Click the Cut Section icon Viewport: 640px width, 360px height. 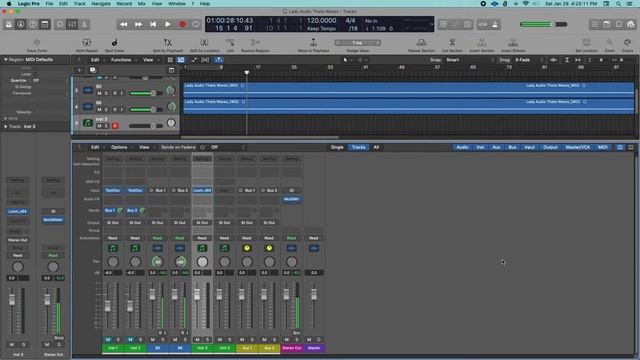pyautogui.click(x=452, y=42)
